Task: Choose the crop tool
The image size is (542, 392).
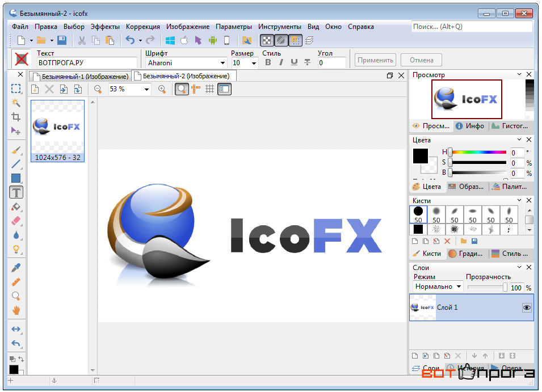Action: click(16, 117)
